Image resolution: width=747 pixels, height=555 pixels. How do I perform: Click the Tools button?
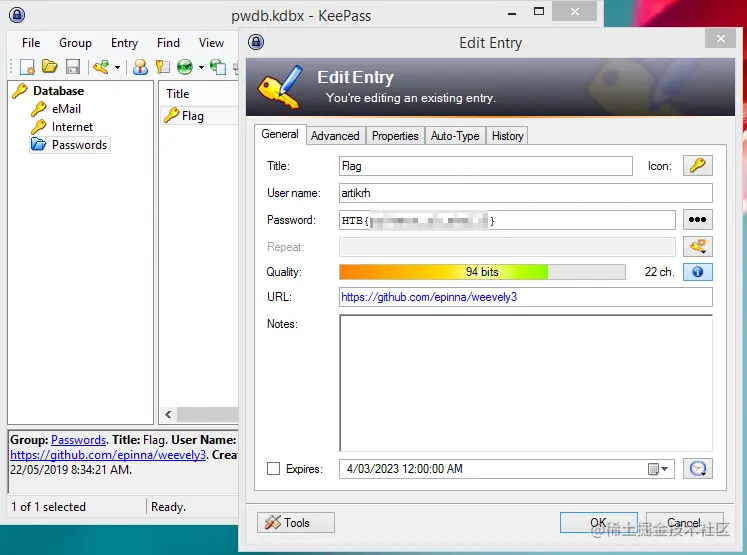[x=296, y=523]
